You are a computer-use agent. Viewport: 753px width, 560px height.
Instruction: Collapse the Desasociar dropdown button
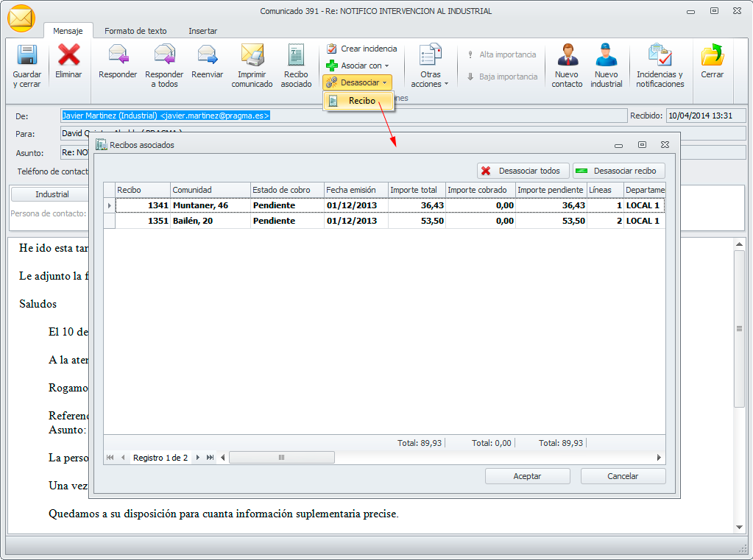point(358,82)
